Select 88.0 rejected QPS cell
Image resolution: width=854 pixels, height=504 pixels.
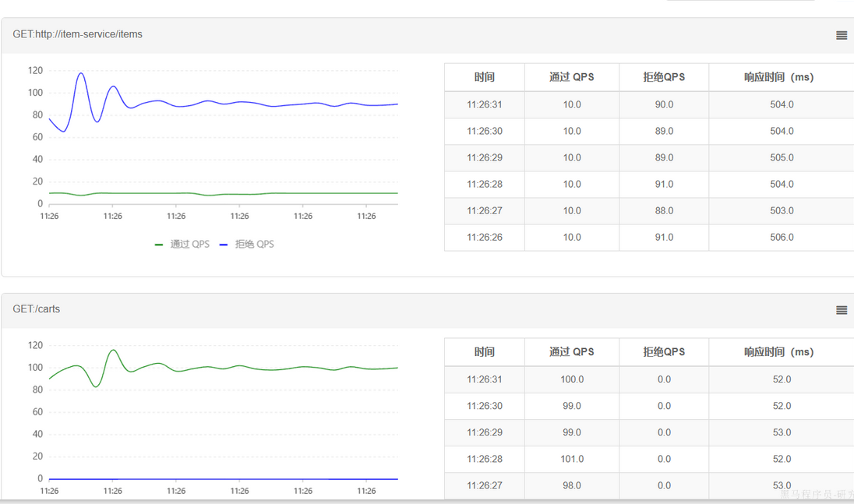[664, 210]
